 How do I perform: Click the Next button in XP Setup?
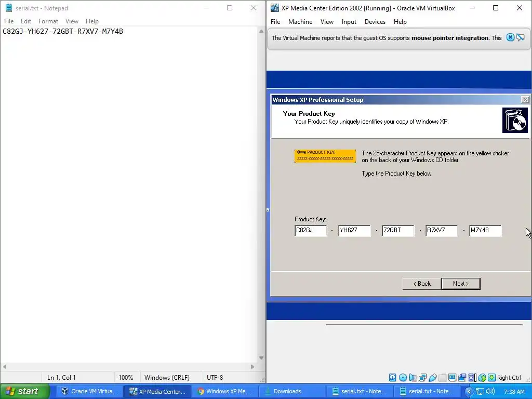click(461, 284)
